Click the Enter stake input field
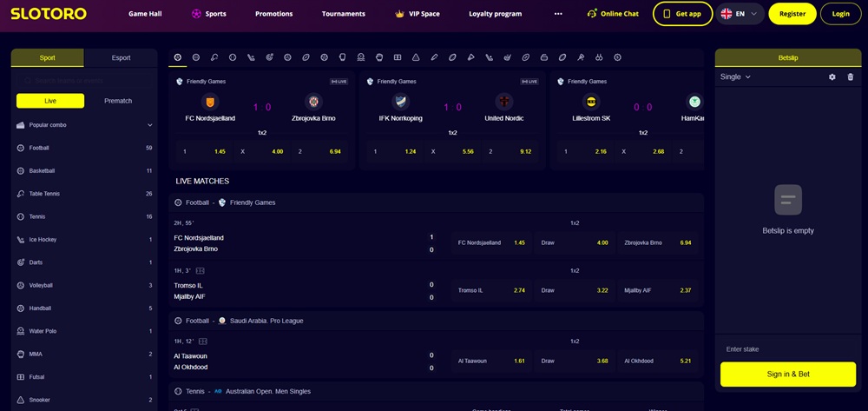 coord(787,349)
